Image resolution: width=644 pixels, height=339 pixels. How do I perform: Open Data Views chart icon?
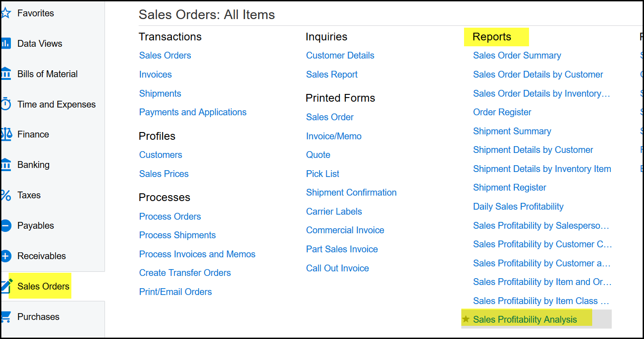coord(5,44)
